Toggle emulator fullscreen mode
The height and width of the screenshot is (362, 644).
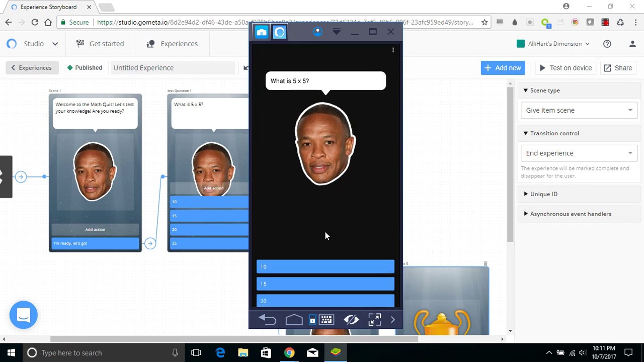tap(374, 320)
